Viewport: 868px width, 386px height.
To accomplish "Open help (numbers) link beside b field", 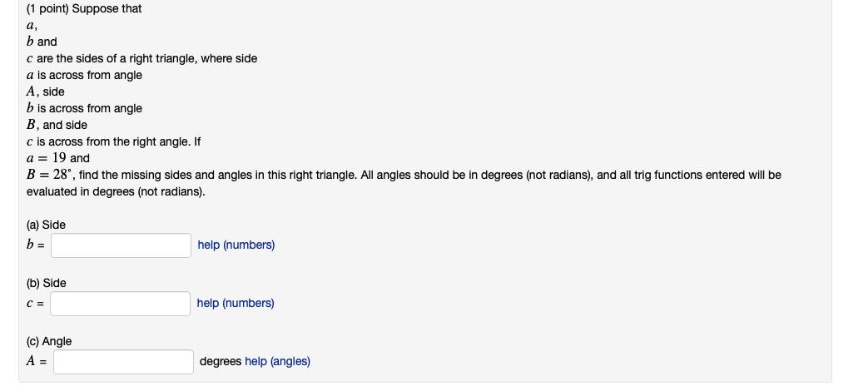I will pos(236,245).
